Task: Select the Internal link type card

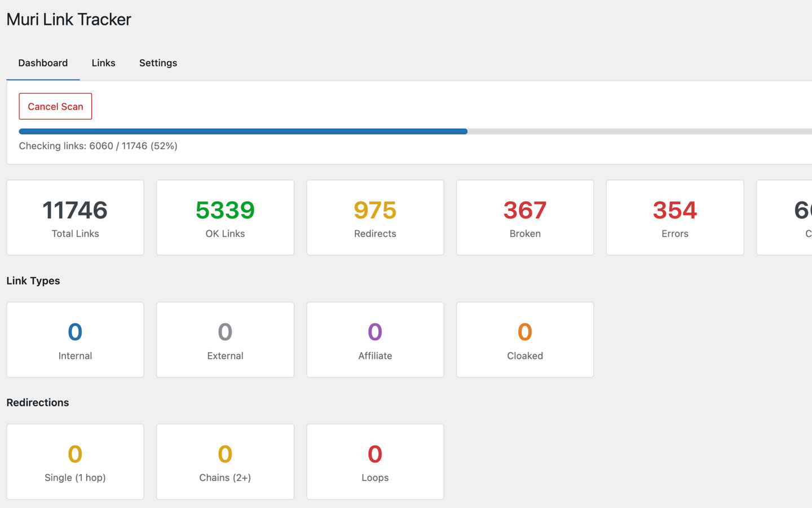Action: pyautogui.click(x=75, y=339)
